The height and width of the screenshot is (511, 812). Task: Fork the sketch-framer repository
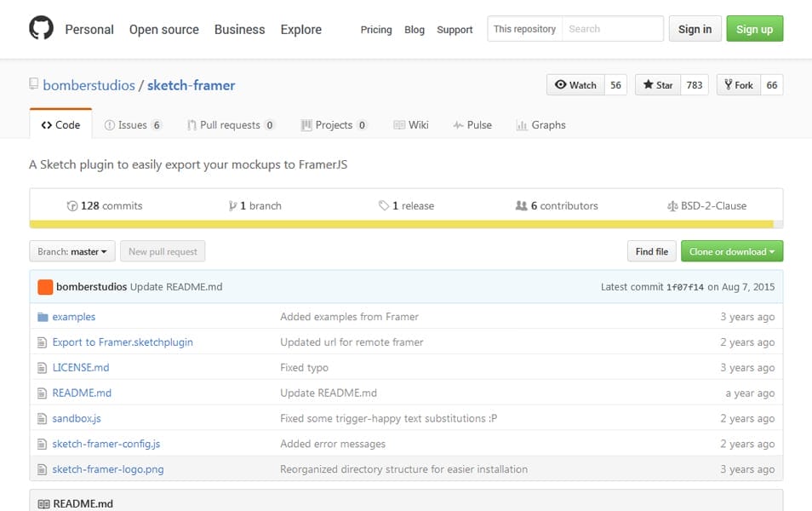pos(738,85)
